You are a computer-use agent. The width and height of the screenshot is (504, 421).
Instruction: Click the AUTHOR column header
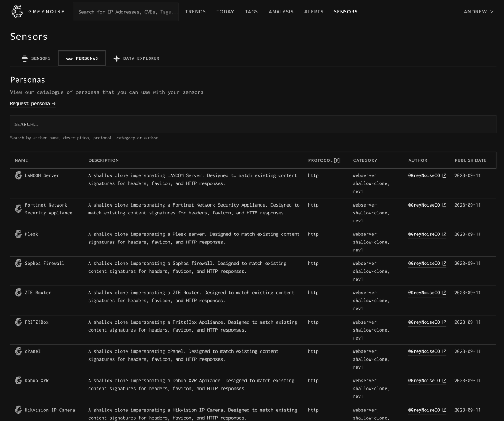click(418, 160)
